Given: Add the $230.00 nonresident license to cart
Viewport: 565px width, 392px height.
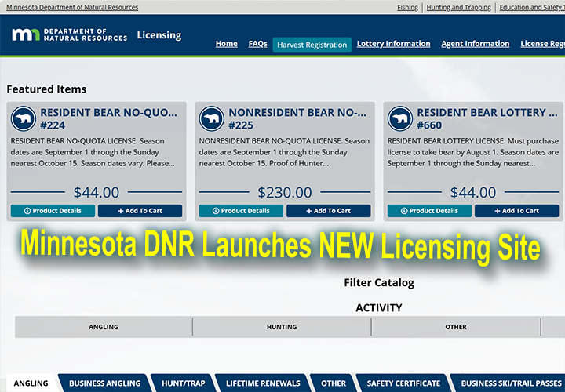Looking at the screenshot, I should point(329,211).
